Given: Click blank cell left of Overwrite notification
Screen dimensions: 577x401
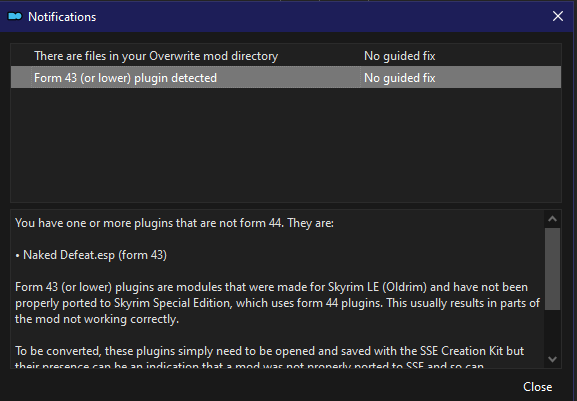Looking at the screenshot, I should pyautogui.click(x=21, y=56).
